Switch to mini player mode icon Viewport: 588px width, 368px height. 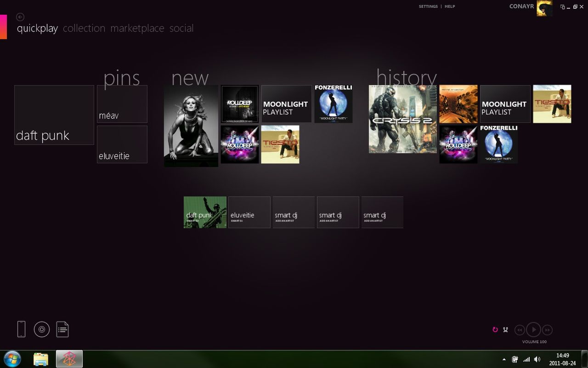562,7
